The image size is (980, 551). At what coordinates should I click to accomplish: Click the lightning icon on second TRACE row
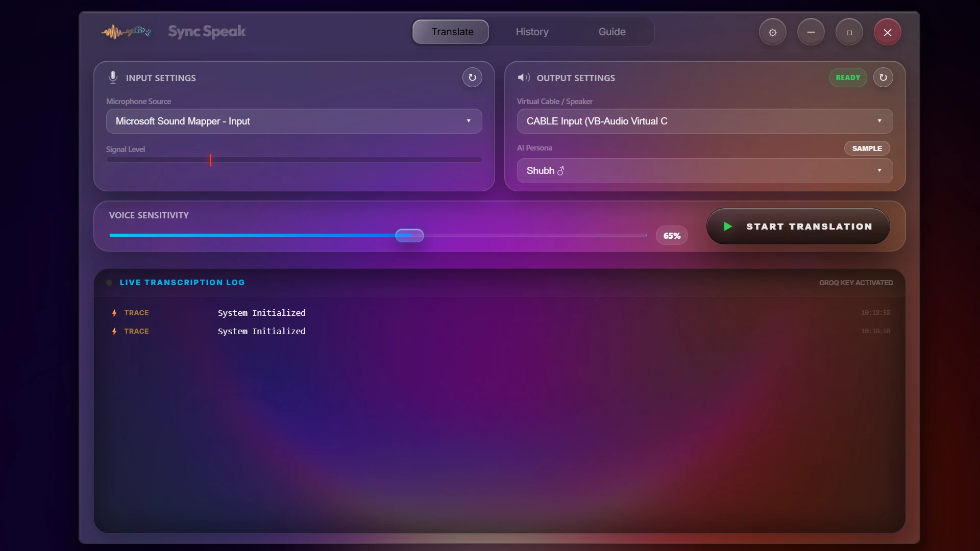point(114,331)
